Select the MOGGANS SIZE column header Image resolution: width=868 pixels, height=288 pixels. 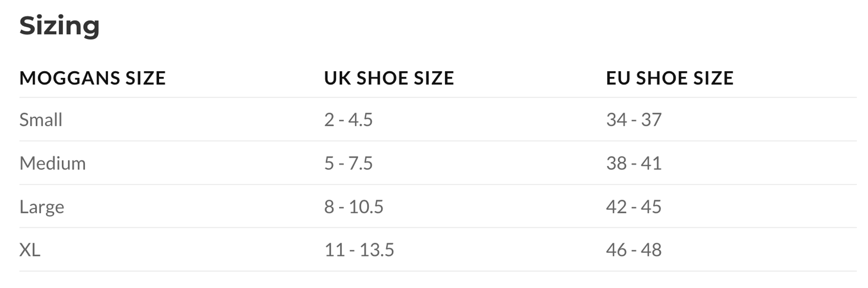click(92, 78)
